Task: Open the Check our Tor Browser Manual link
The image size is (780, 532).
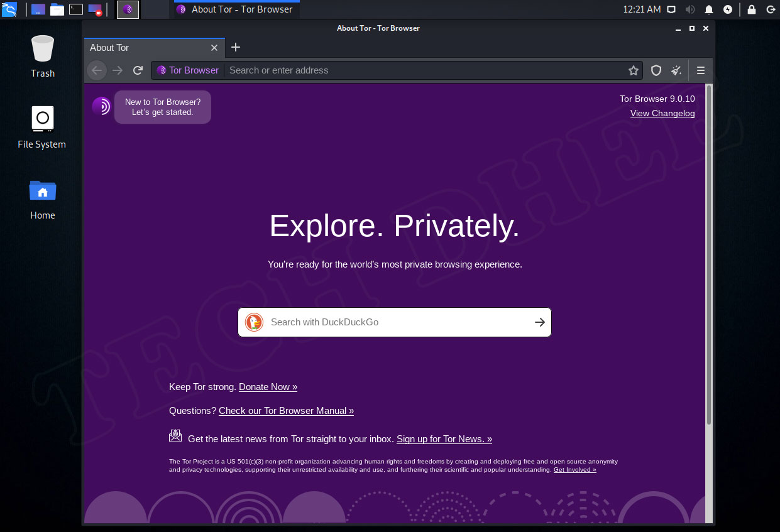Action: pos(286,411)
